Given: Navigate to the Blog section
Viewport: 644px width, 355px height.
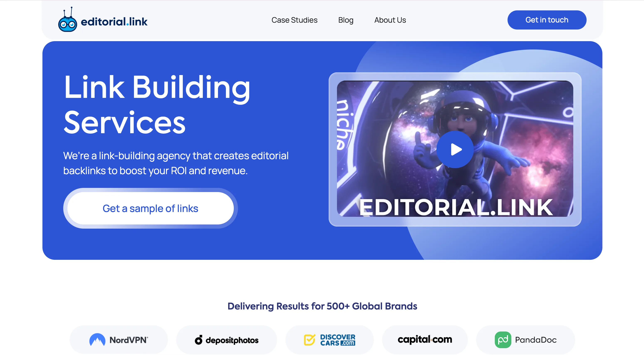Looking at the screenshot, I should point(346,20).
